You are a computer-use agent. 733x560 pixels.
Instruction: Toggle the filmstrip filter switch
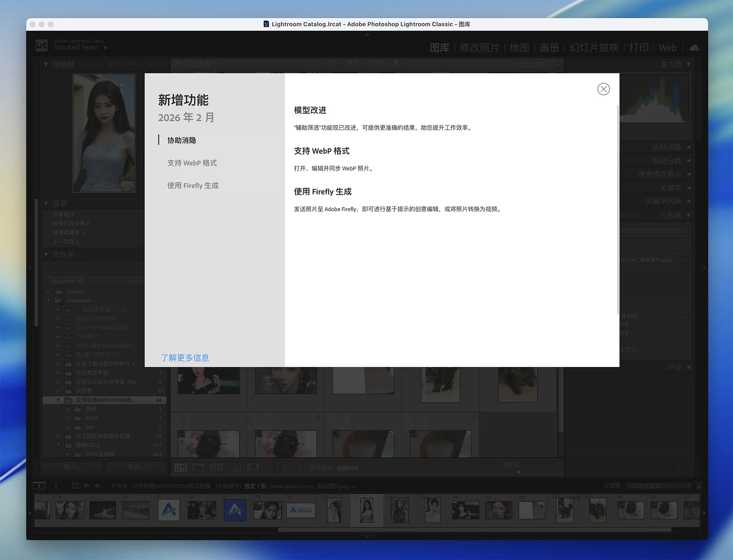coord(699,486)
